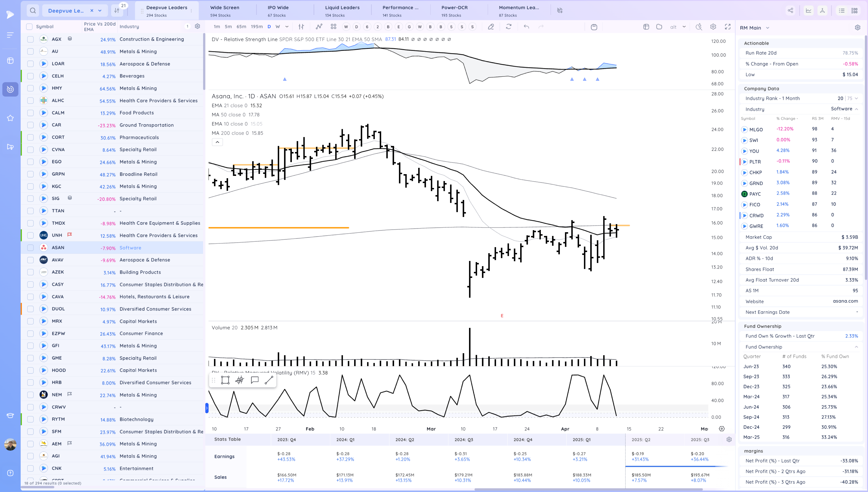Screen dimensions: 868x492
Task: Open the asana.com website link
Action: (845, 301)
